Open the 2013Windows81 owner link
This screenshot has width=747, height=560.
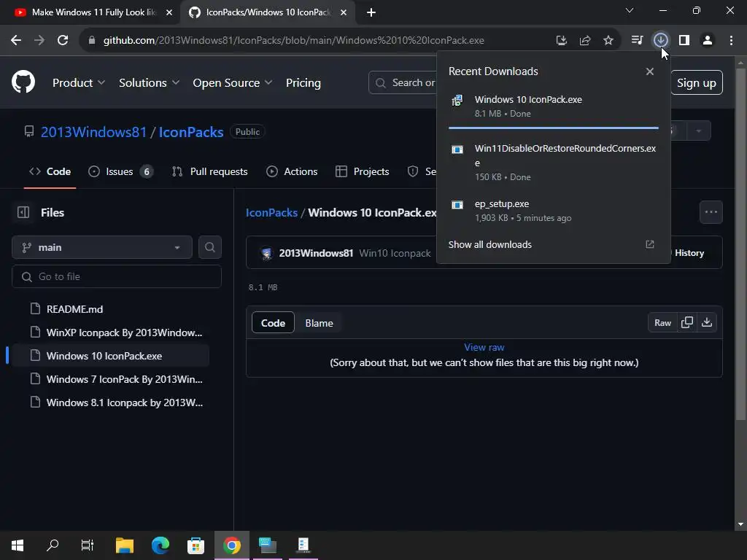(93, 132)
